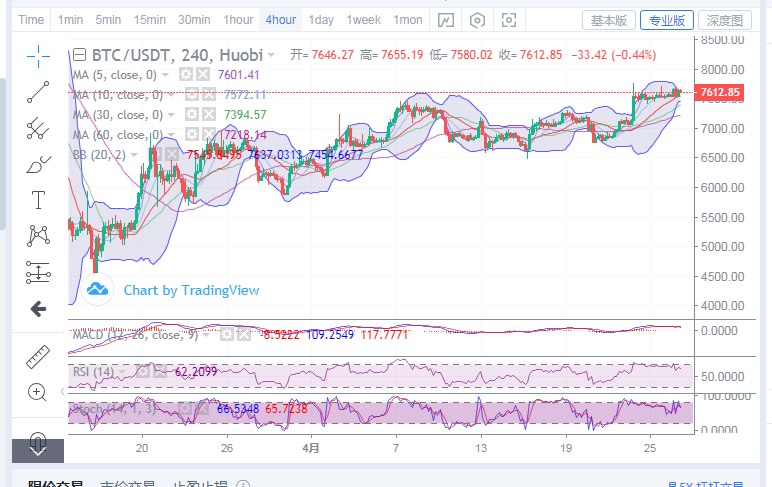This screenshot has width=772, height=487.
Task: Expand MA (10, close, 0) dropdown arrow
Action: (x=171, y=95)
